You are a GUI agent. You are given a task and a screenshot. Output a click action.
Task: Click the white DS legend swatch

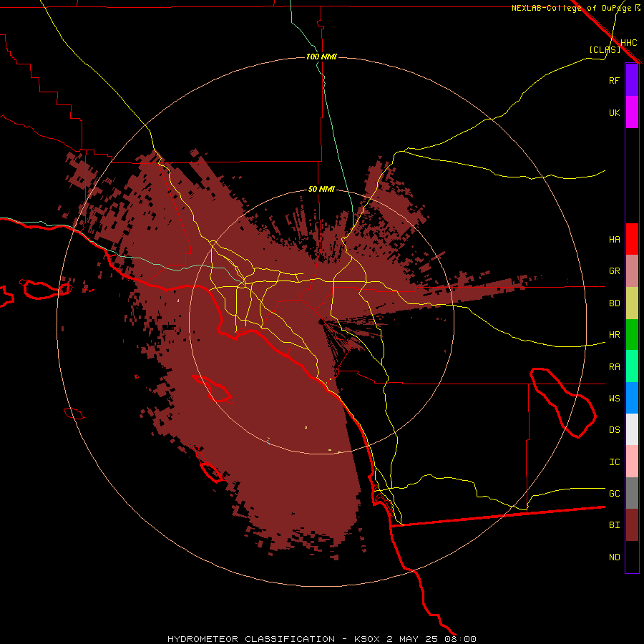coord(632,429)
